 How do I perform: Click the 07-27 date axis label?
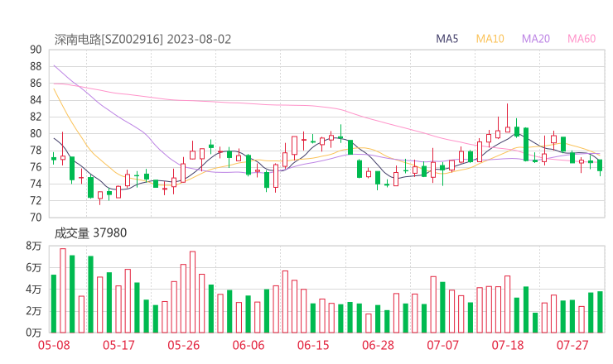[572, 345]
